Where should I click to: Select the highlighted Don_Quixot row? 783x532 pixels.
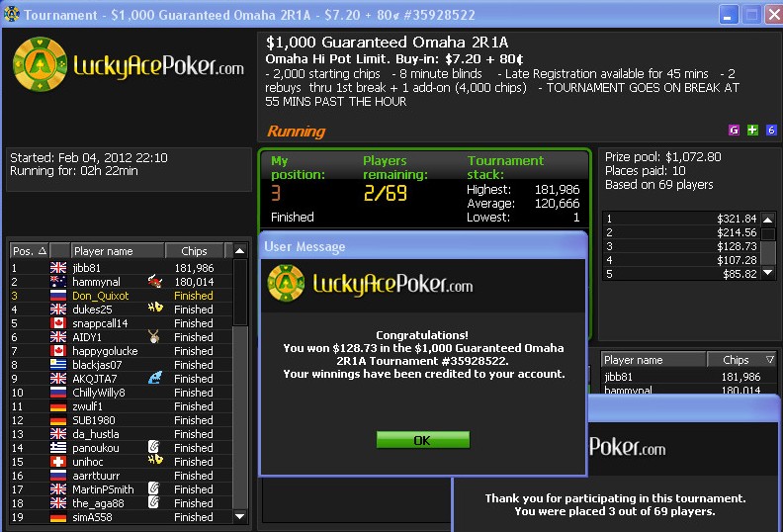121,296
